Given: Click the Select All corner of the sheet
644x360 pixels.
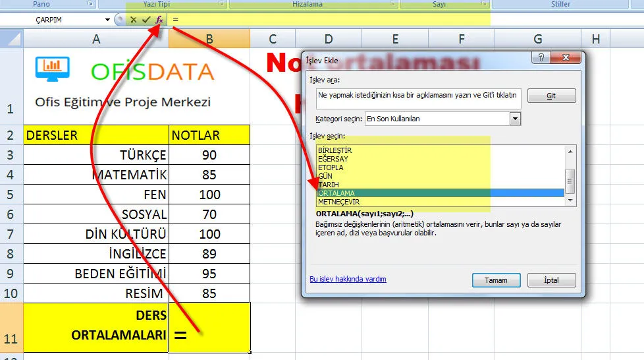Looking at the screenshot, I should point(11,39).
